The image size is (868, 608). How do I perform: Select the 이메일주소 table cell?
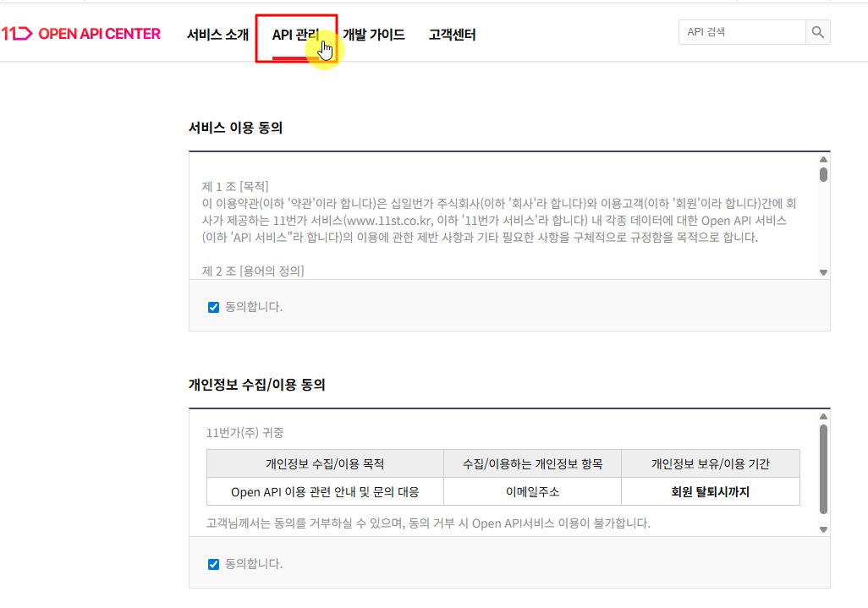pyautogui.click(x=532, y=491)
